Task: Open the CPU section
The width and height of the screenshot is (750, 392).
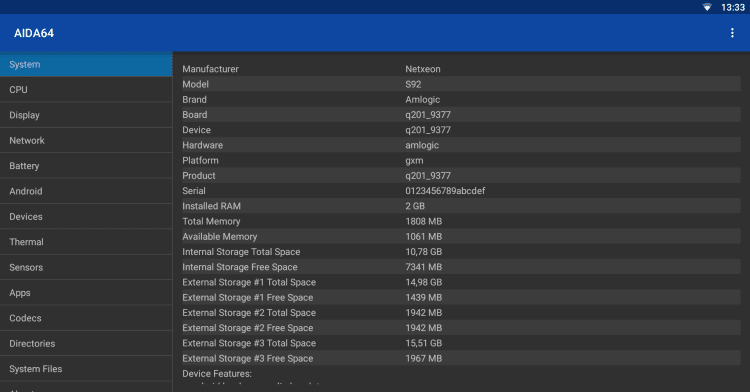Action: coord(86,89)
